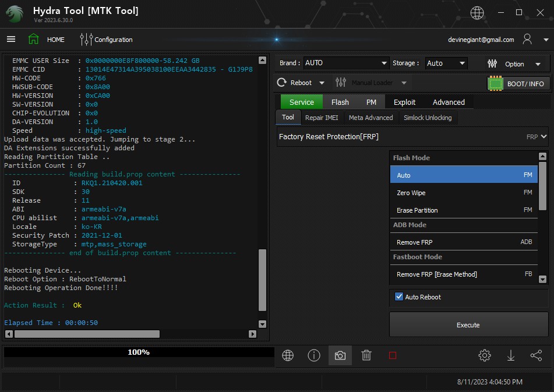Select the Erase Partition option
Image resolution: width=554 pixels, height=392 pixels.
point(464,210)
